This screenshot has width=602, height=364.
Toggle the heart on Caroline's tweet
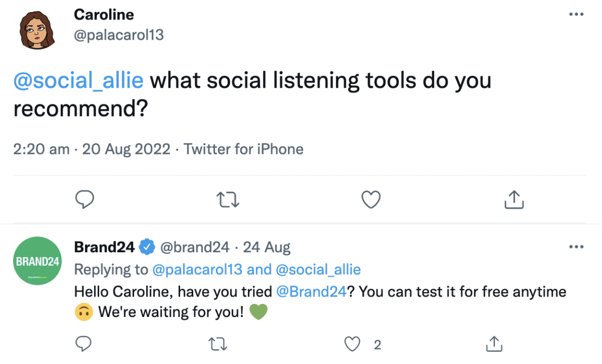[370, 199]
